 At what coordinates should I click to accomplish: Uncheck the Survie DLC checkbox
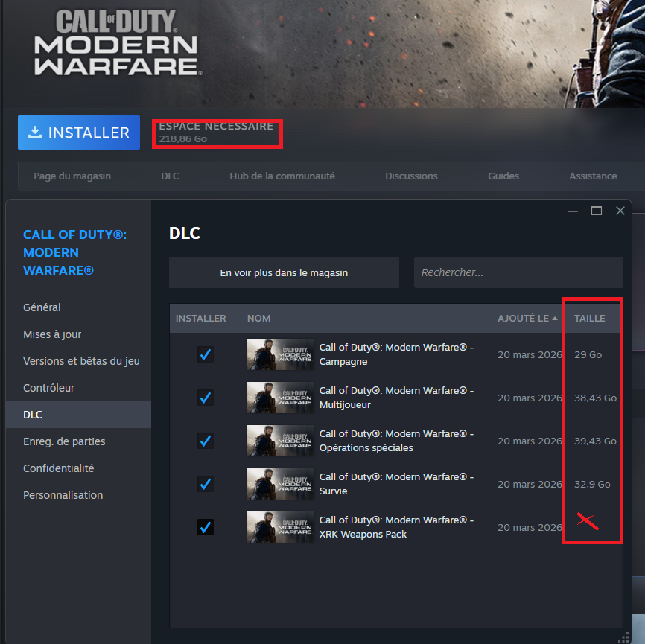coord(206,484)
